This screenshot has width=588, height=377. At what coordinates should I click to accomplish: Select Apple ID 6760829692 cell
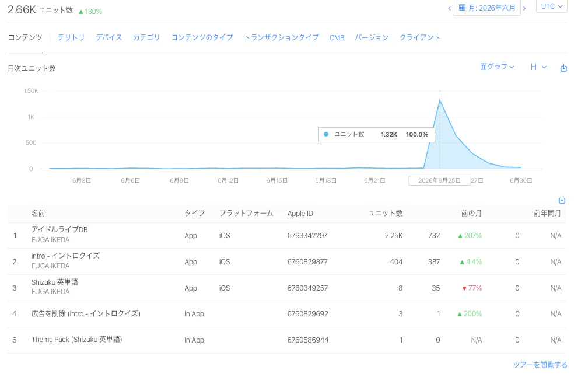(307, 314)
